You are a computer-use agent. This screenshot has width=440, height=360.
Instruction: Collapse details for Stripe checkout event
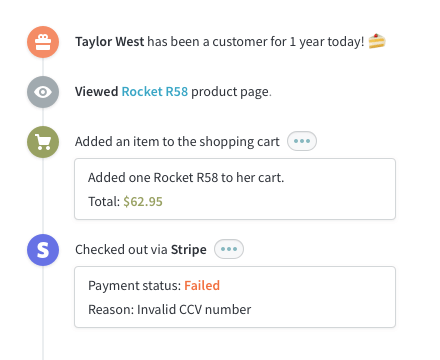tap(229, 249)
